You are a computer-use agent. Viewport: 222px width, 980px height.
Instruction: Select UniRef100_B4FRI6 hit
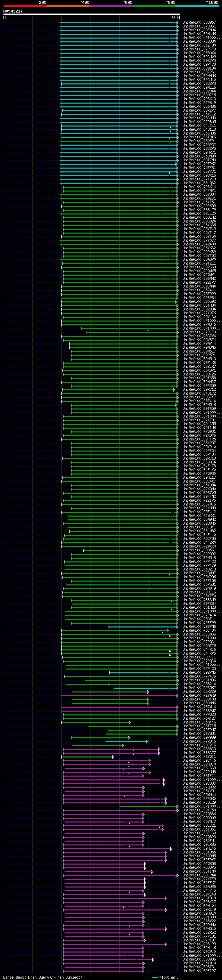coord(199,649)
